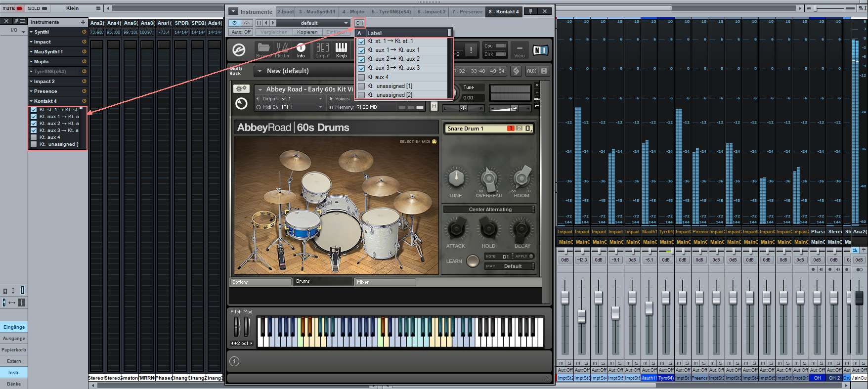The image size is (868, 389).
Task: Expand the Impact 2 instrument entry
Action: 31,82
